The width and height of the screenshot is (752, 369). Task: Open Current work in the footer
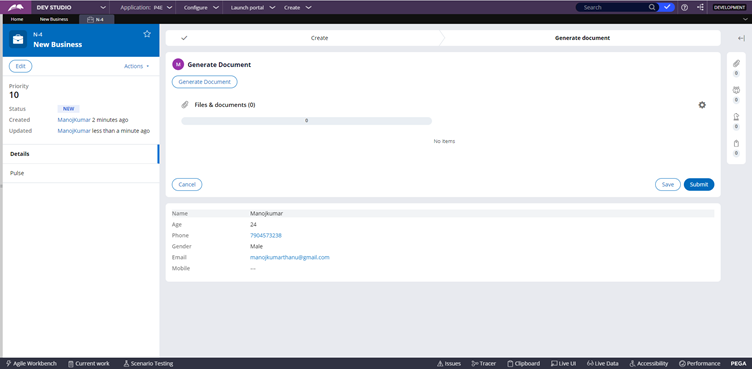(x=89, y=364)
